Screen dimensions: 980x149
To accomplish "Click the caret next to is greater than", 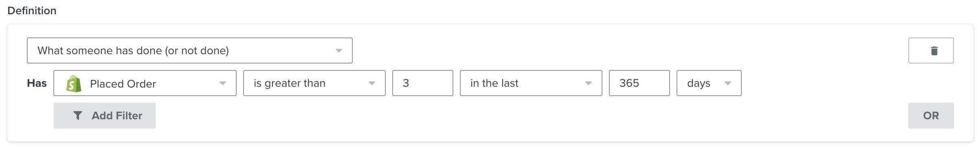I will click(371, 83).
